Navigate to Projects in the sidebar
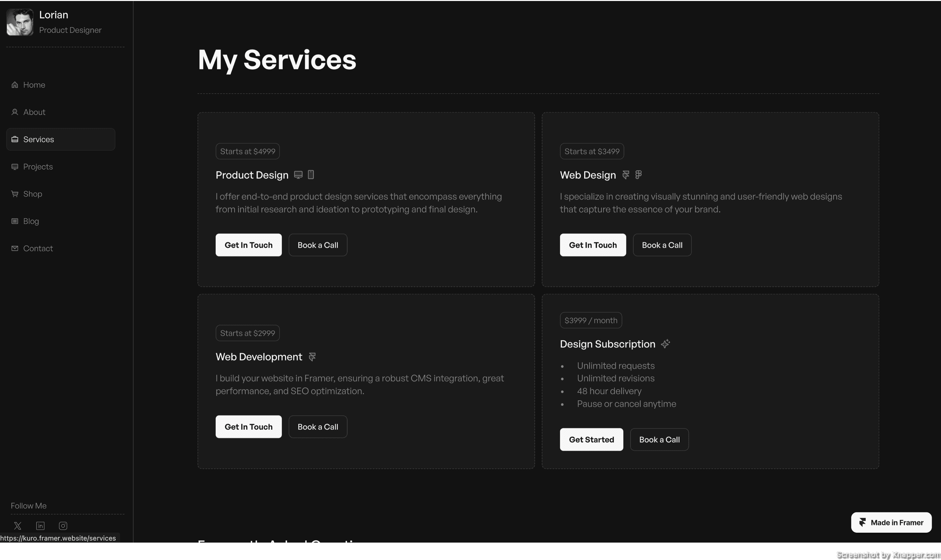941x560 pixels. click(38, 166)
